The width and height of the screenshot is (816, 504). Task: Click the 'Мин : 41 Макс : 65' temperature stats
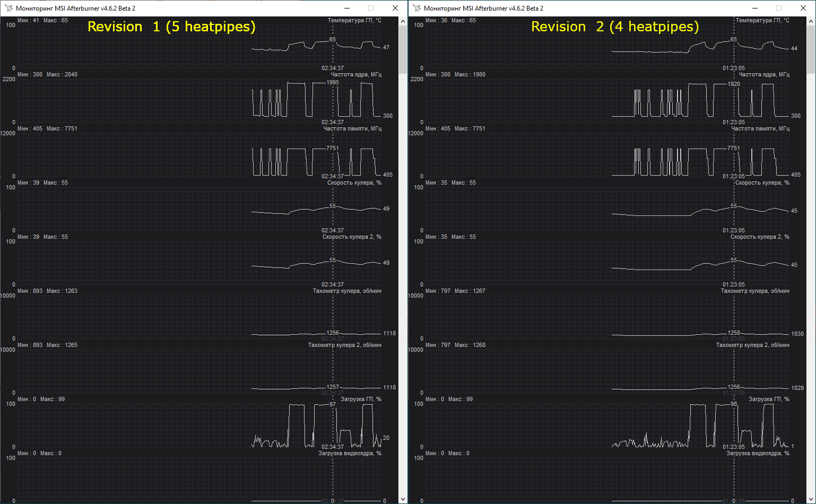coord(42,20)
